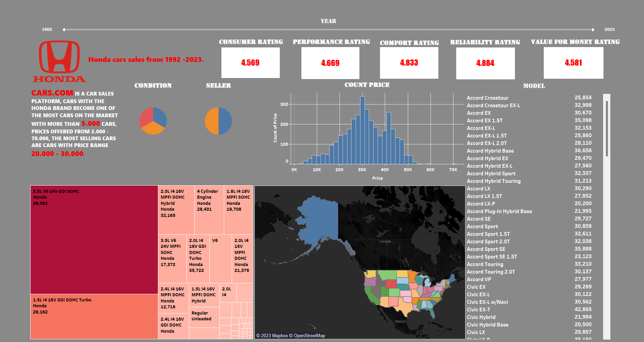Click the MODEL list header
644x342 pixels.
tap(534, 86)
